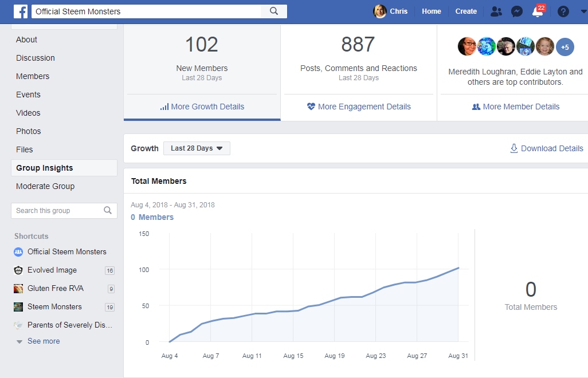Open Last 28 Days growth dropdown
588x378 pixels.
point(197,148)
